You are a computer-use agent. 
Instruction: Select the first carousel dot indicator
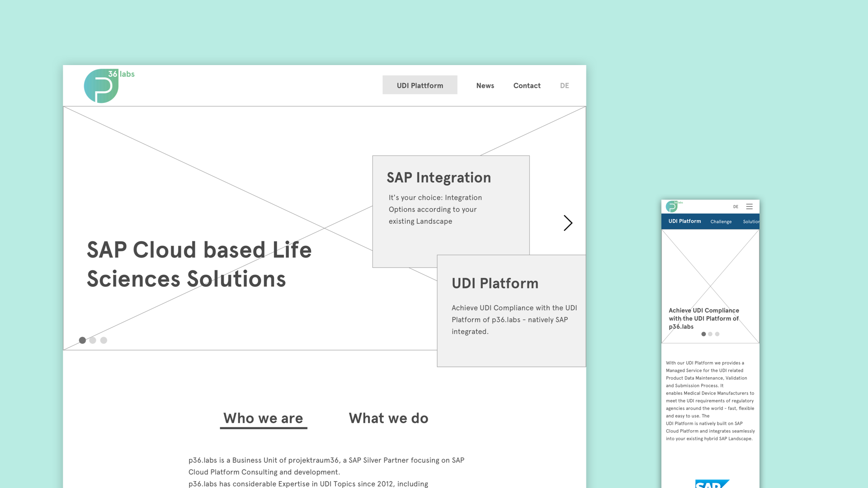point(82,340)
